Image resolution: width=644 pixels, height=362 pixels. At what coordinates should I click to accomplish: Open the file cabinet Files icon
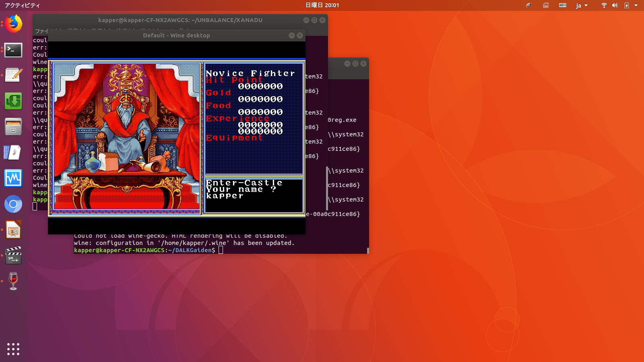[x=13, y=127]
